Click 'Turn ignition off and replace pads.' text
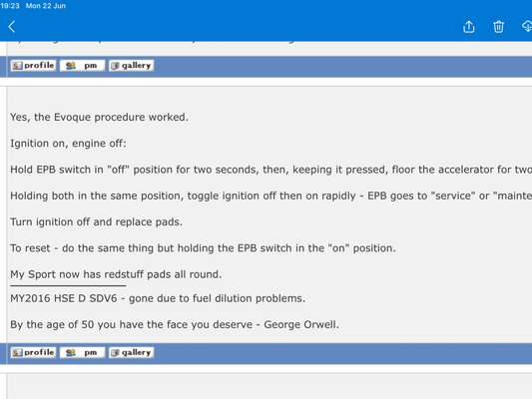The height and width of the screenshot is (399, 532). pyautogui.click(x=97, y=222)
